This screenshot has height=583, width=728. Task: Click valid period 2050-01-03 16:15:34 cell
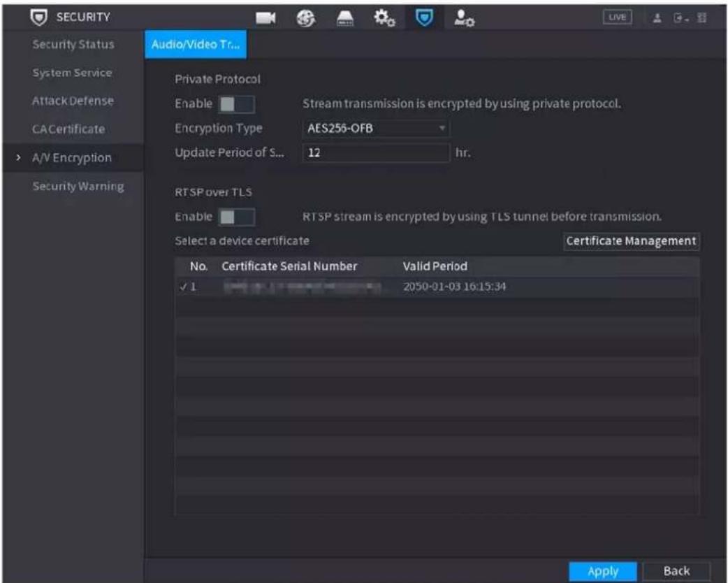pyautogui.click(x=454, y=287)
